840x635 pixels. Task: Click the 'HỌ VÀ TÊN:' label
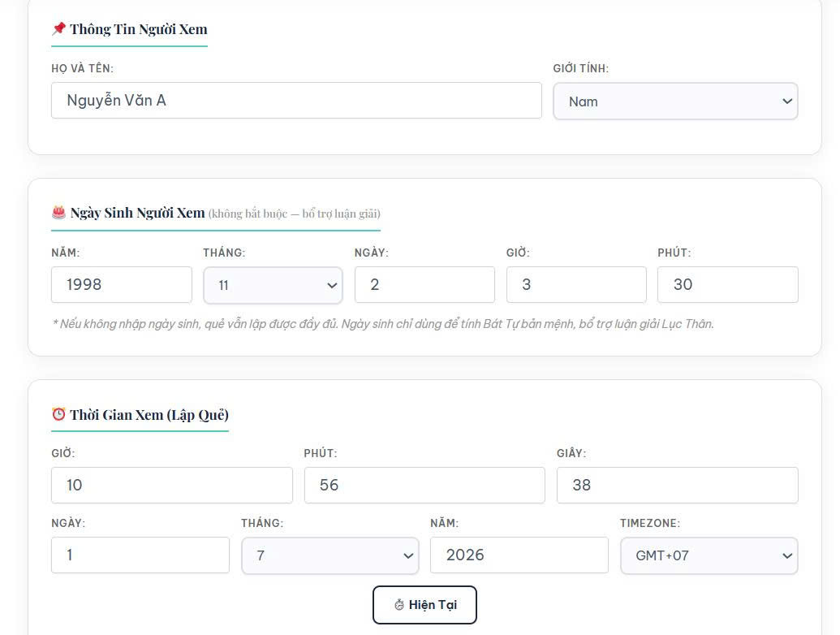coord(83,68)
